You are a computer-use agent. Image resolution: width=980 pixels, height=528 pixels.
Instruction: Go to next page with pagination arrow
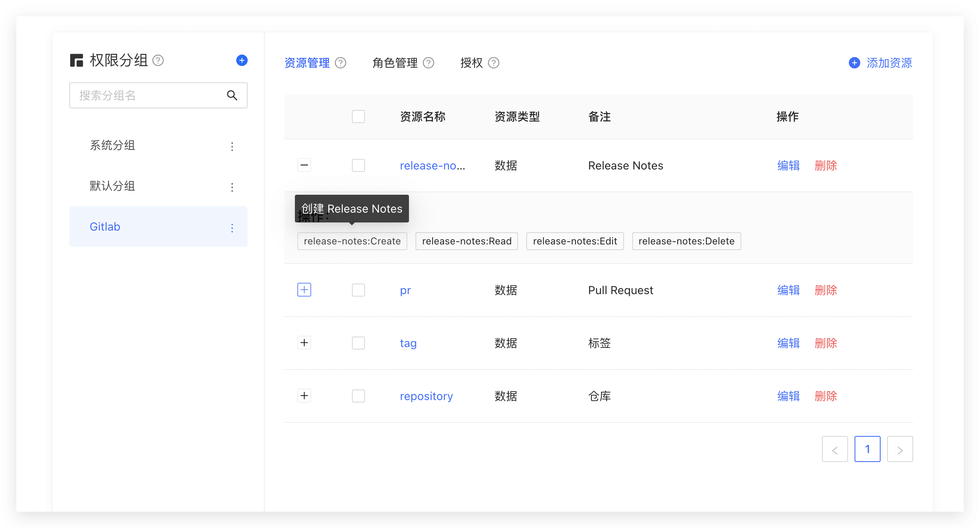[x=900, y=449]
